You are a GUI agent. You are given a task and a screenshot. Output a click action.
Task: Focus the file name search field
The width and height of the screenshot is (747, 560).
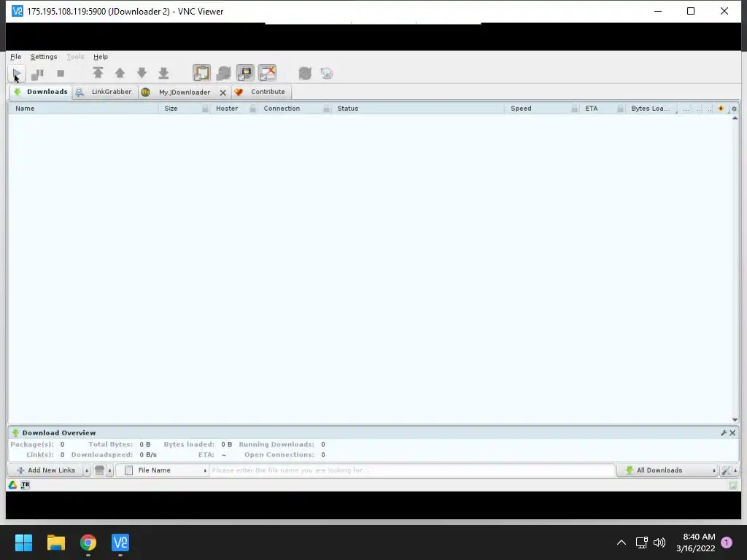pos(413,470)
